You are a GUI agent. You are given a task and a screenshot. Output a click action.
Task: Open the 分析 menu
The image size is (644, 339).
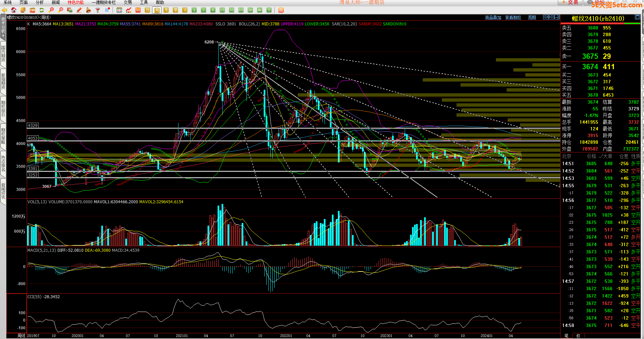(x=39, y=2)
